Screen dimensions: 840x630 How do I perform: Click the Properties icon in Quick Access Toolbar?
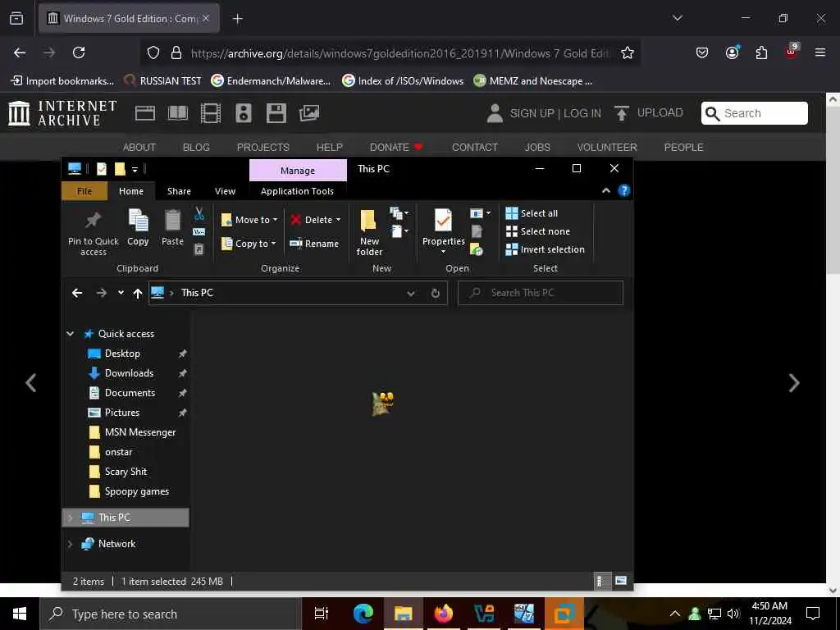[x=101, y=169]
